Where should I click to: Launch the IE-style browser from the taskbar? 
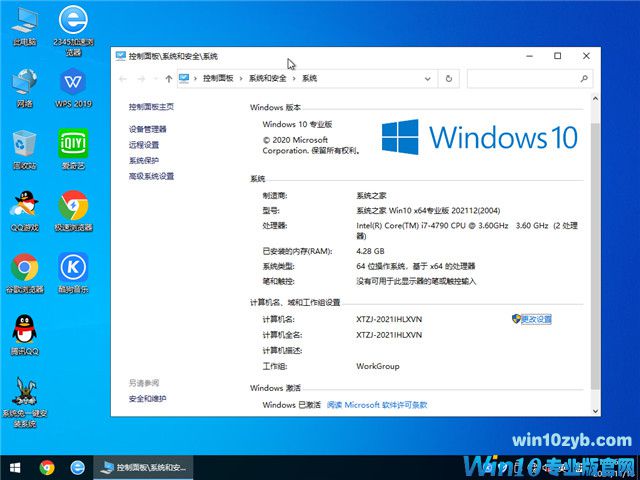click(x=77, y=467)
